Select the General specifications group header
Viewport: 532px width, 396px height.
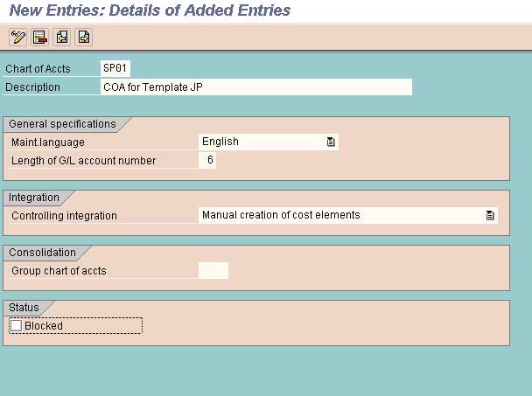(x=62, y=124)
